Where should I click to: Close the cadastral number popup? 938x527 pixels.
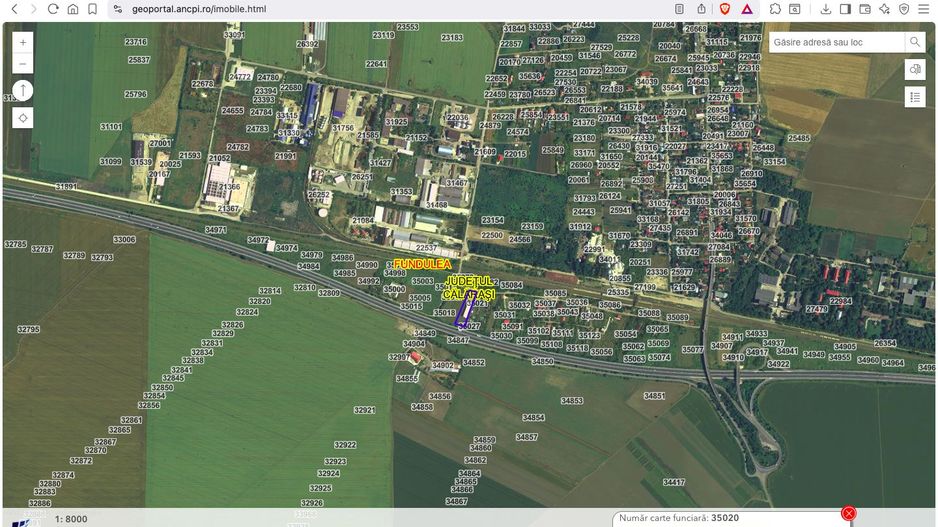848,514
